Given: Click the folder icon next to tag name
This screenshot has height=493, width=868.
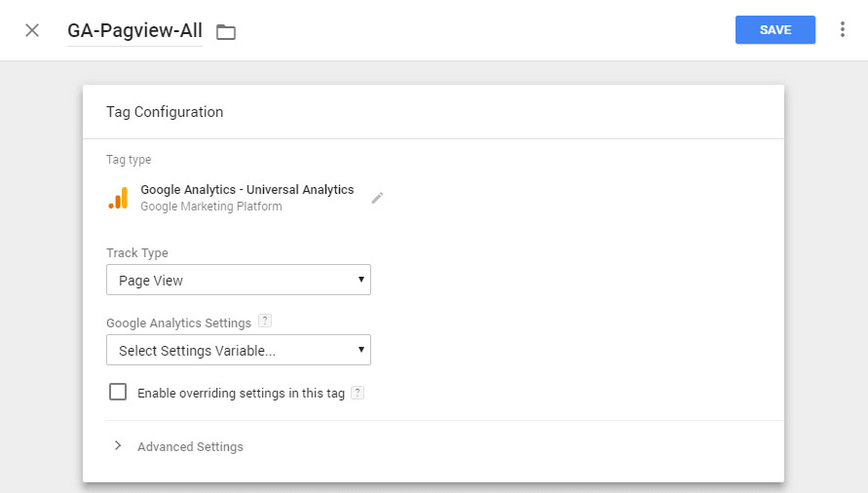Looking at the screenshot, I should point(226,32).
